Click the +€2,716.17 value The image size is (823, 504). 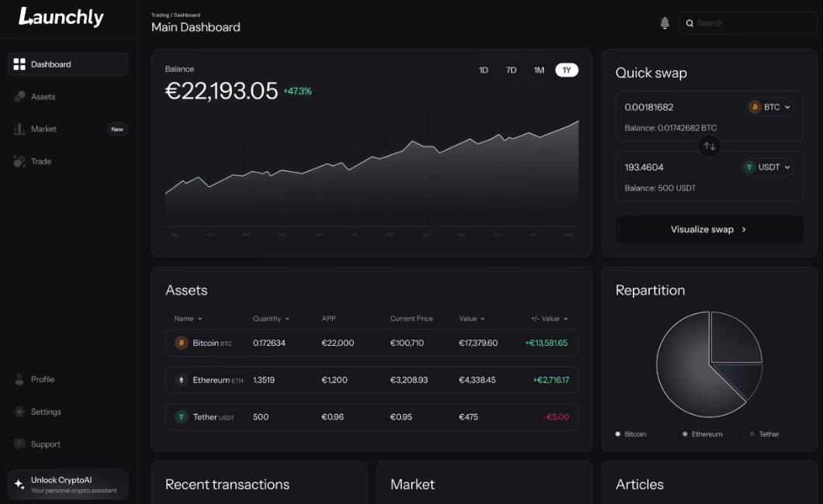tap(551, 380)
